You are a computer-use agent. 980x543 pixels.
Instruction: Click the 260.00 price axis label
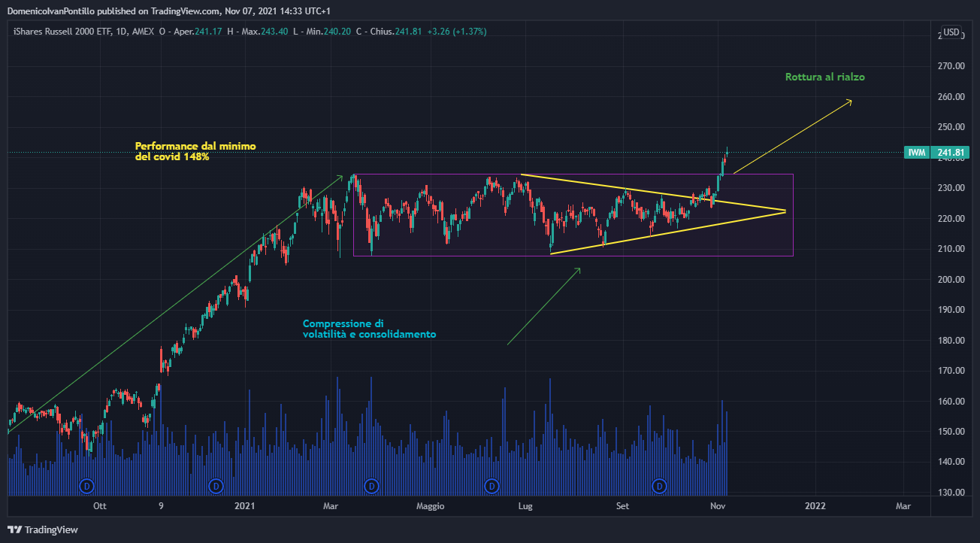tap(950, 97)
